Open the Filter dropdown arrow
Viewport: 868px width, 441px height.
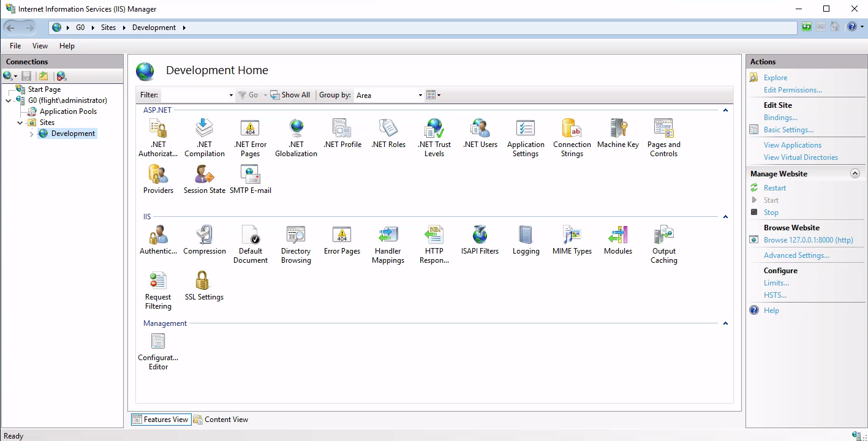tap(231, 95)
